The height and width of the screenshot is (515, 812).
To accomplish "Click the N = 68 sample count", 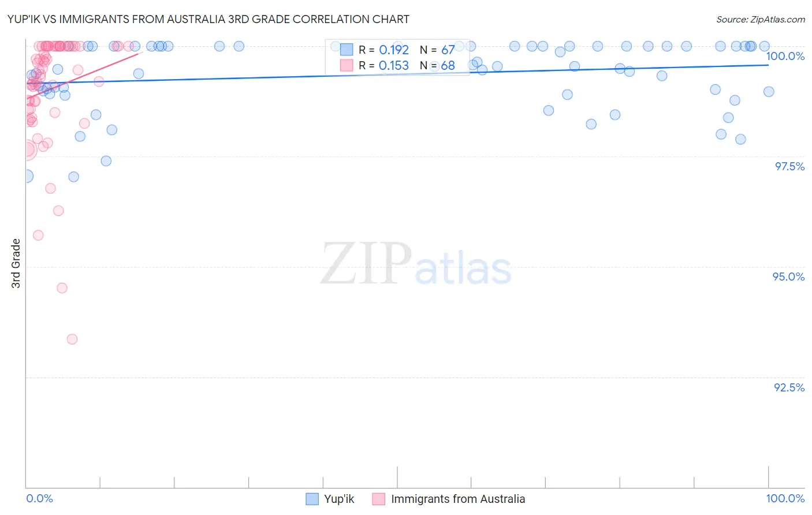I will tap(437, 66).
